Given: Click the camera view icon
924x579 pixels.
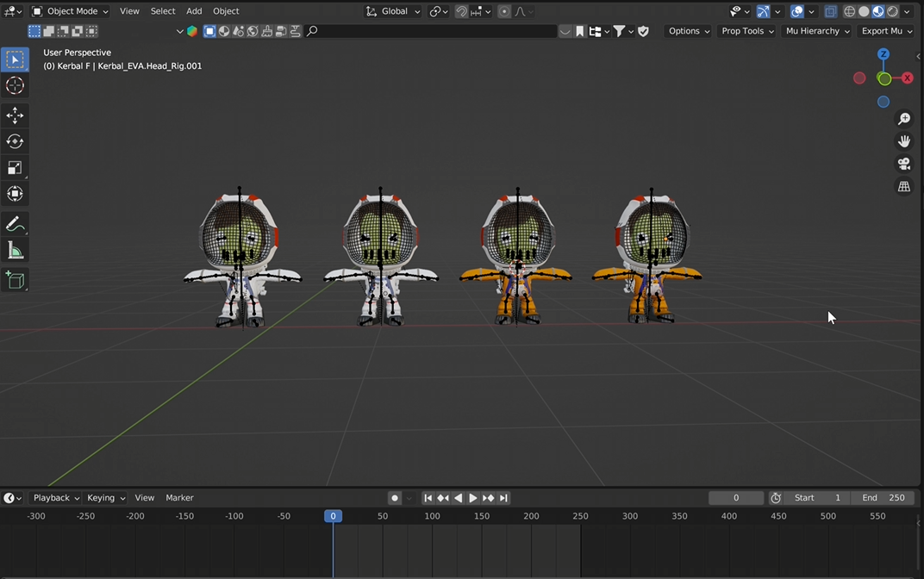Looking at the screenshot, I should point(904,164).
